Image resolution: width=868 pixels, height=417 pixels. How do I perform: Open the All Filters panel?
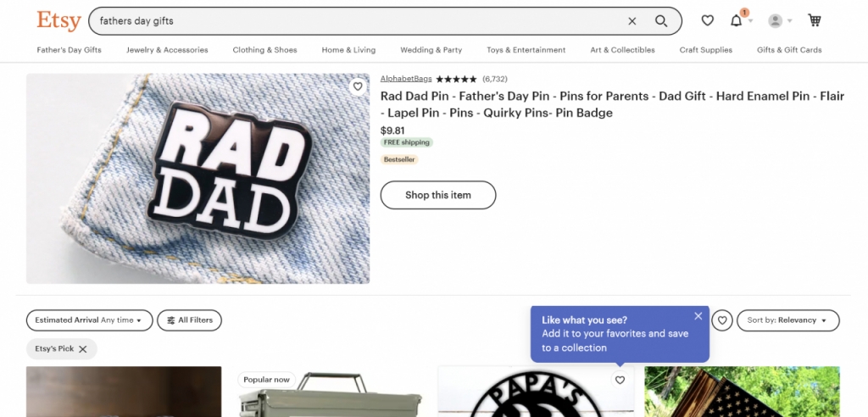(190, 320)
